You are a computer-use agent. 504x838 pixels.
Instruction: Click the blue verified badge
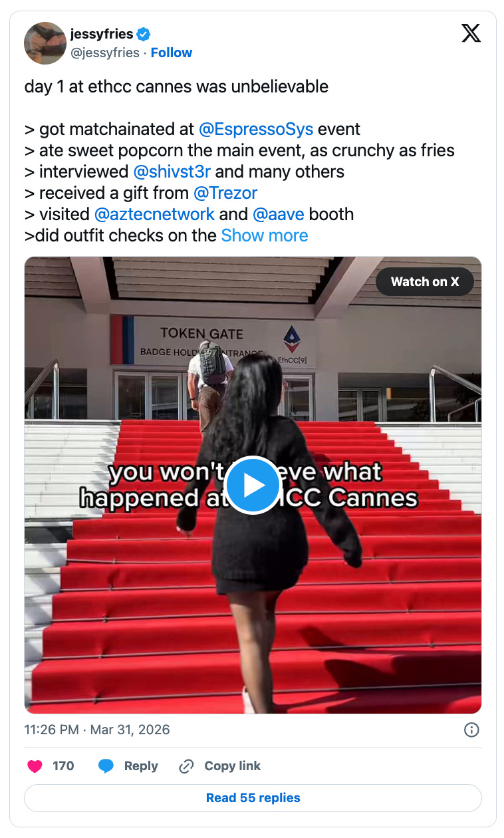143,34
